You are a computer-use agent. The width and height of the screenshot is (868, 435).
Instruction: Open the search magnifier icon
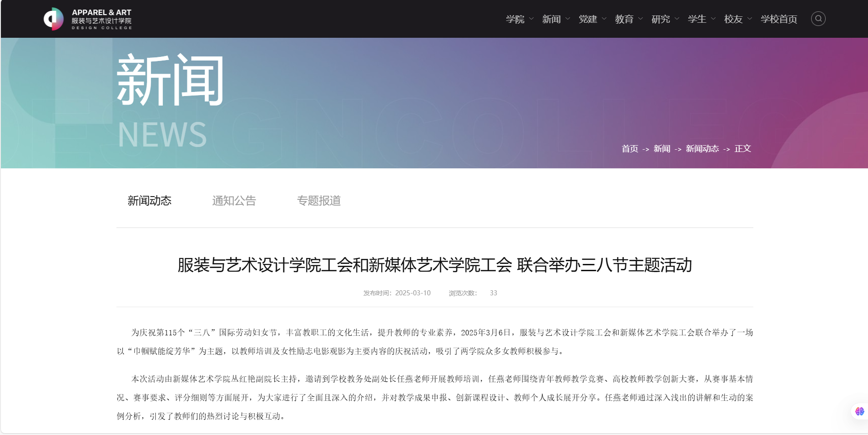point(818,19)
